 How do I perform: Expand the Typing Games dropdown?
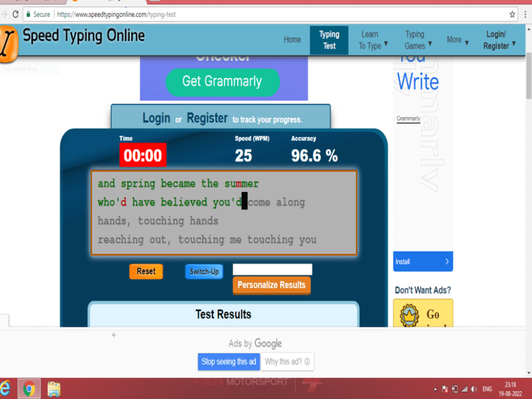(418, 40)
